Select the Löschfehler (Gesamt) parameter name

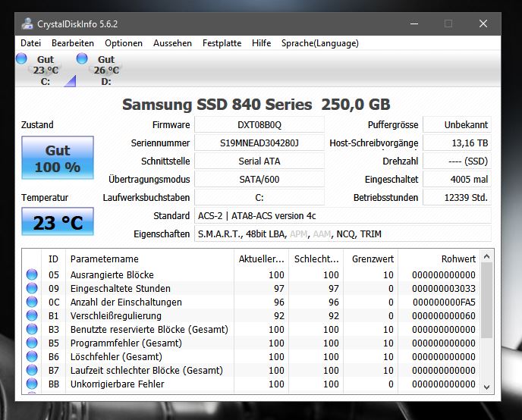[x=116, y=356]
